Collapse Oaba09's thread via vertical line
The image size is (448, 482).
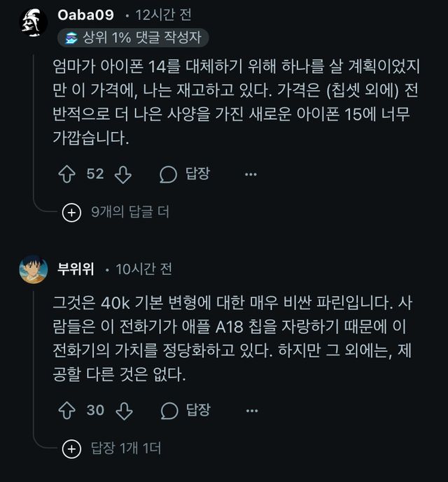(x=34, y=126)
